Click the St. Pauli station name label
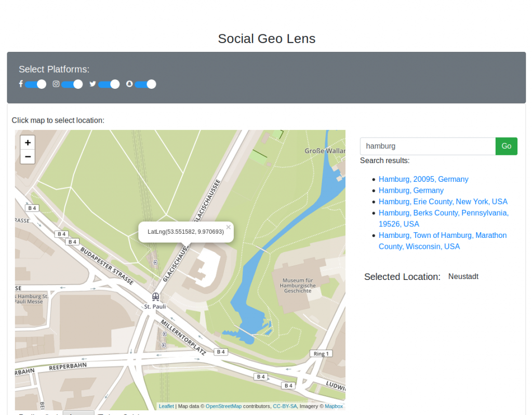This screenshot has height=415, width=532. click(x=155, y=306)
